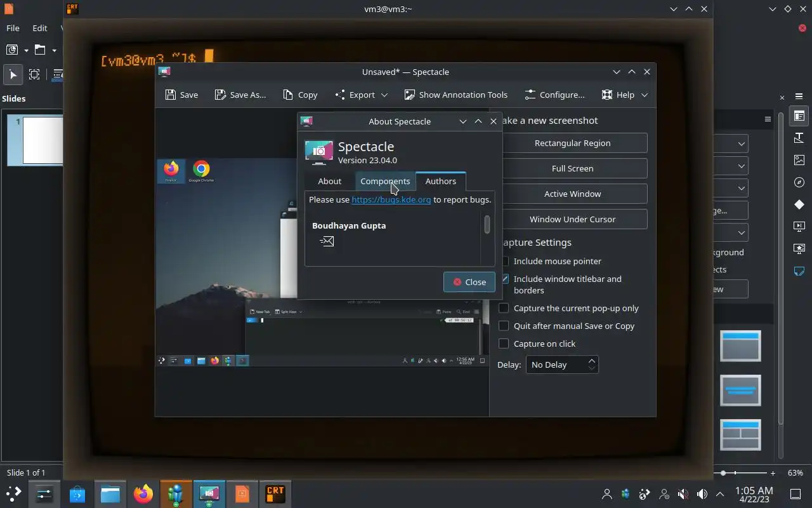
Task: Launch Firefox from the taskbar
Action: pyautogui.click(x=143, y=493)
